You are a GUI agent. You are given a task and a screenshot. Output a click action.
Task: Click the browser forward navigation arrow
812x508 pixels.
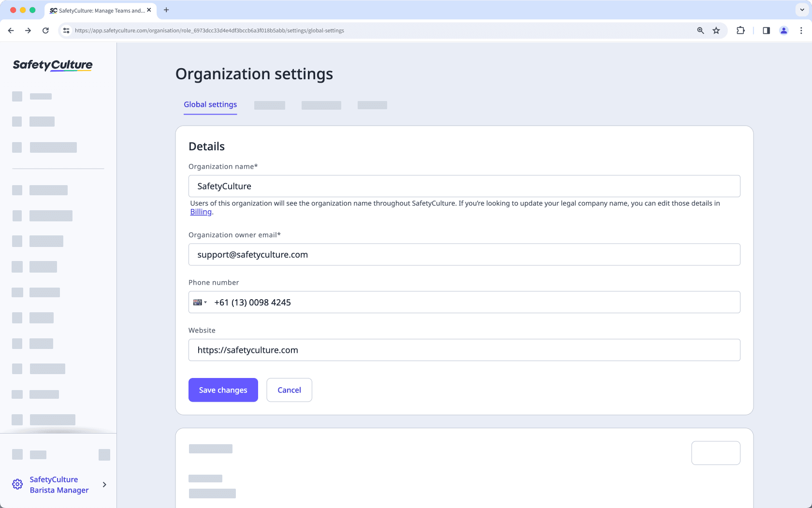[x=28, y=30]
